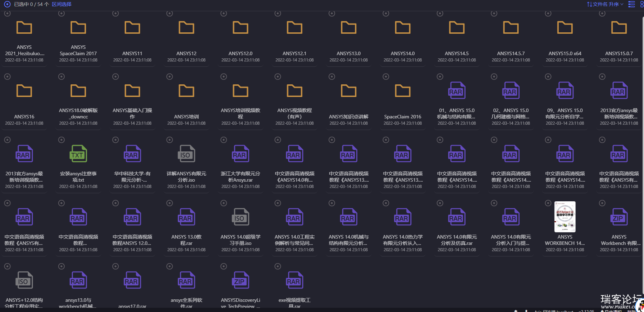The image size is (644, 312).
Task: Click the RAR icon of ANSYS 13.0教程.rar
Action: (x=186, y=217)
